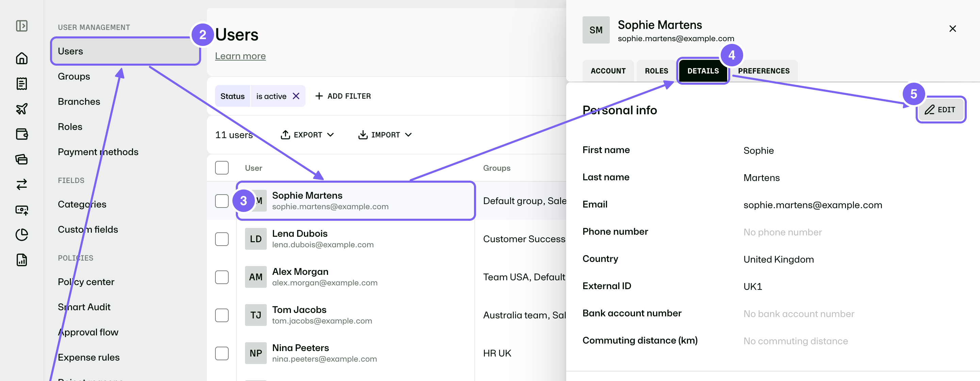Tick the checkbox for Lena Dubois
Viewport: 980px width, 381px height.
222,239
